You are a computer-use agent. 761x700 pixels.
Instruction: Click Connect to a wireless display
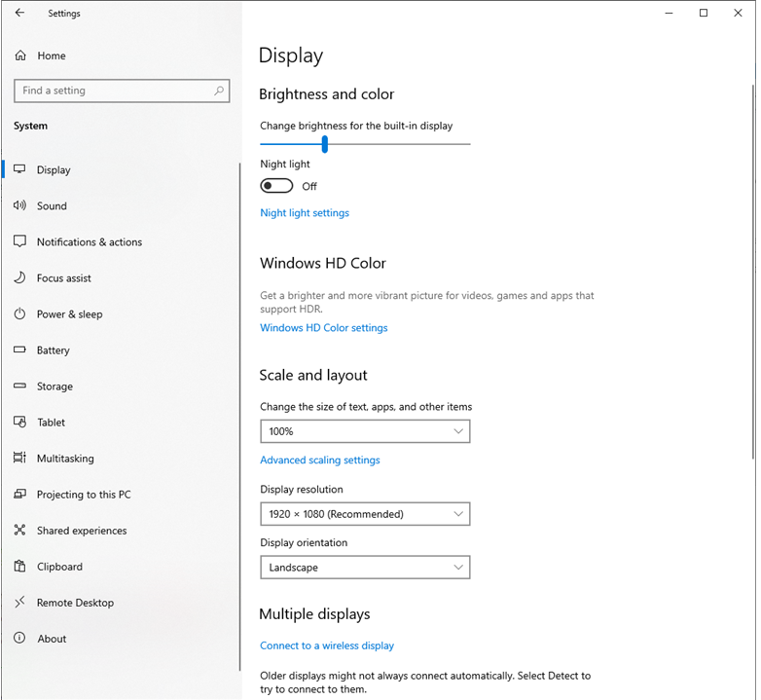click(327, 645)
